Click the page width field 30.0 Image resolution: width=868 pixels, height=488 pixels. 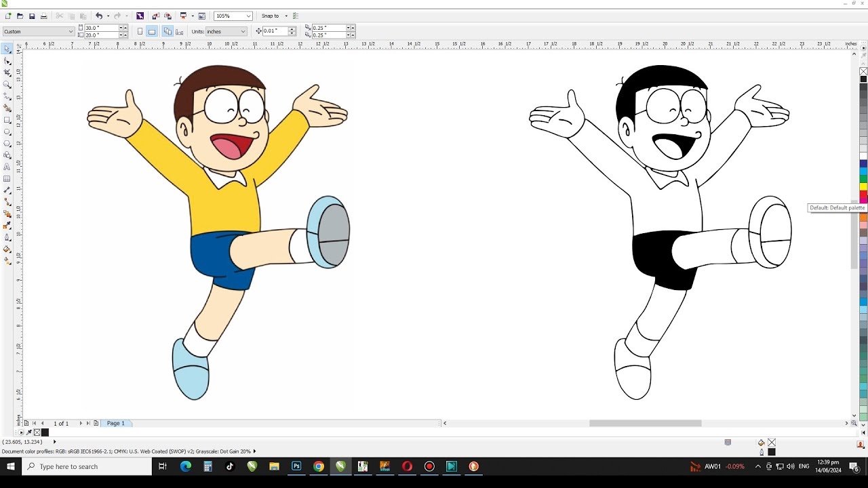point(101,28)
